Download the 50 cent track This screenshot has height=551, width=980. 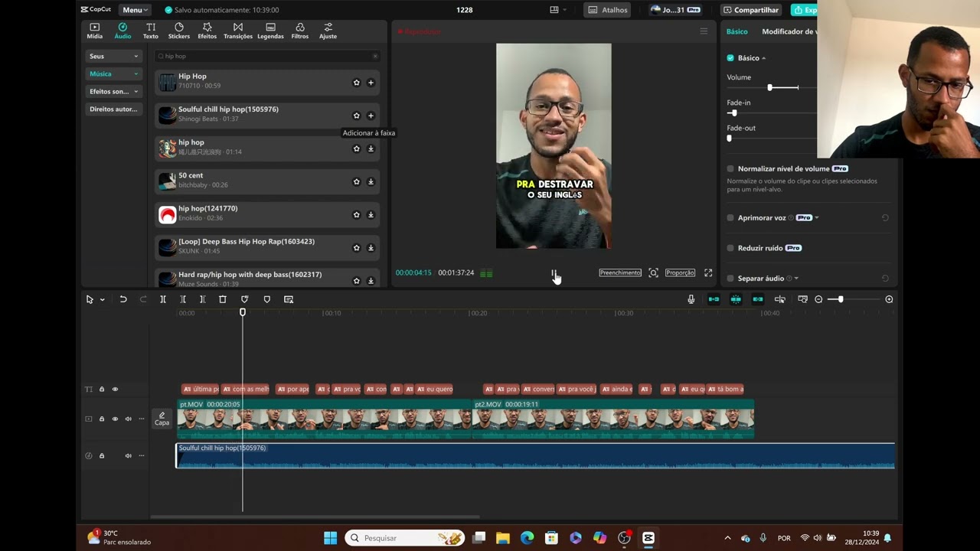371,181
